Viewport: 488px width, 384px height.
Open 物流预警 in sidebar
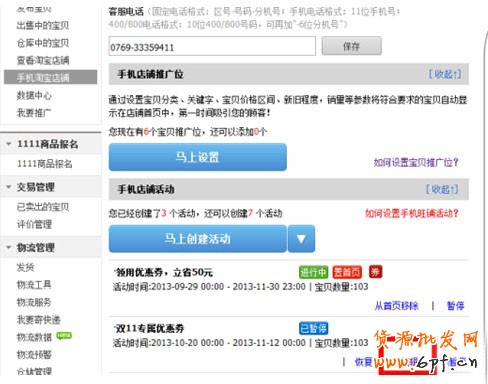pos(34,354)
